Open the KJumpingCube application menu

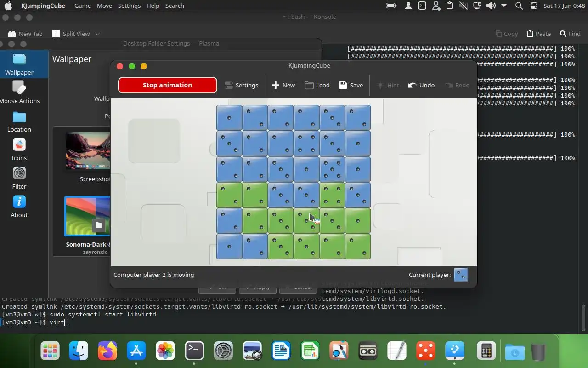pos(43,6)
